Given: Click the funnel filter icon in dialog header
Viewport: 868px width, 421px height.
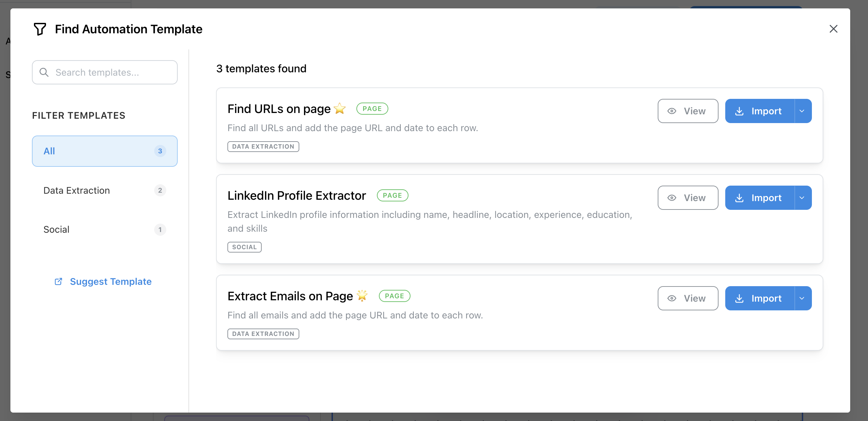Looking at the screenshot, I should pos(40,29).
